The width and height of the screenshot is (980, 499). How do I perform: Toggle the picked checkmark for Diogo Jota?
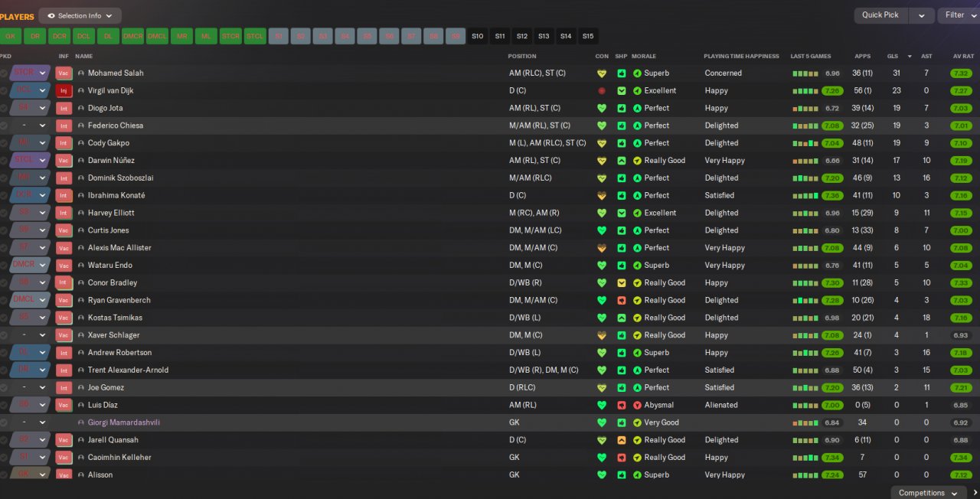pyautogui.click(x=4, y=109)
